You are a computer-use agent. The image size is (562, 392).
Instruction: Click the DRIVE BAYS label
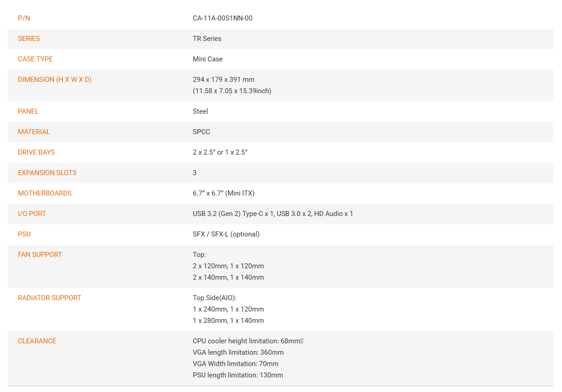pyautogui.click(x=36, y=152)
